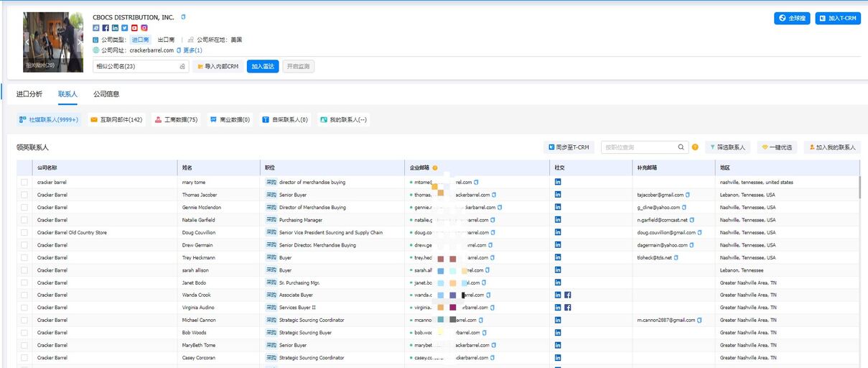Check the Doug Couvillion row checkbox
868x368 pixels.
24,233
